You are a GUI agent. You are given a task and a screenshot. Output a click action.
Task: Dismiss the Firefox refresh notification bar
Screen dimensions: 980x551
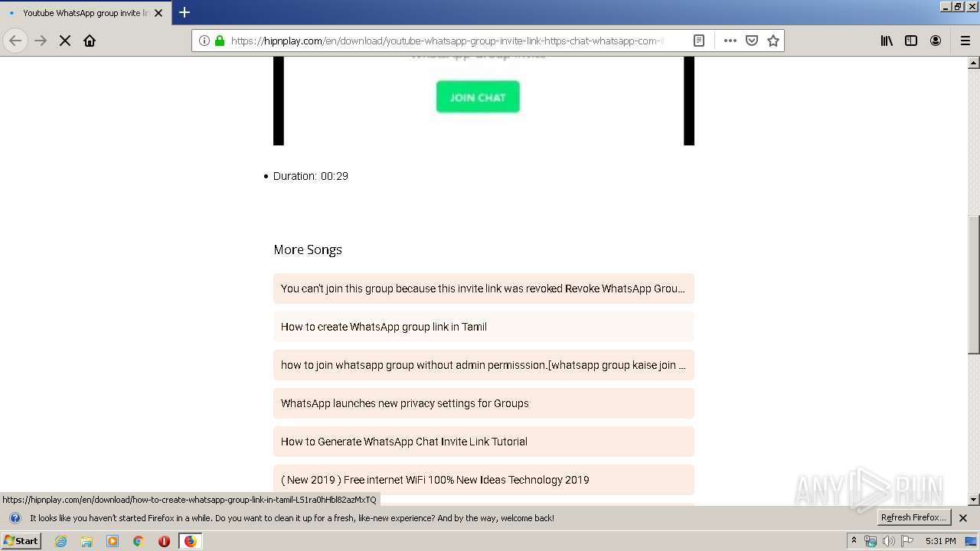[x=963, y=518]
